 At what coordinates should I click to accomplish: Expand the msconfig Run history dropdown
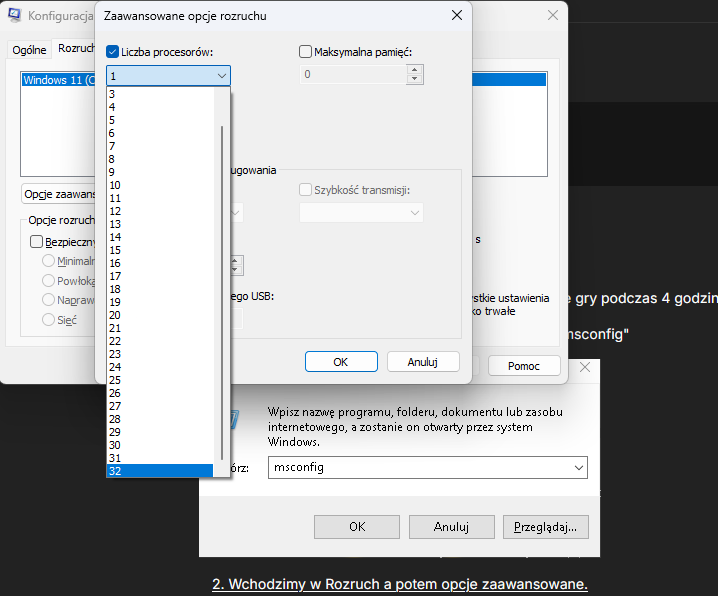(579, 467)
